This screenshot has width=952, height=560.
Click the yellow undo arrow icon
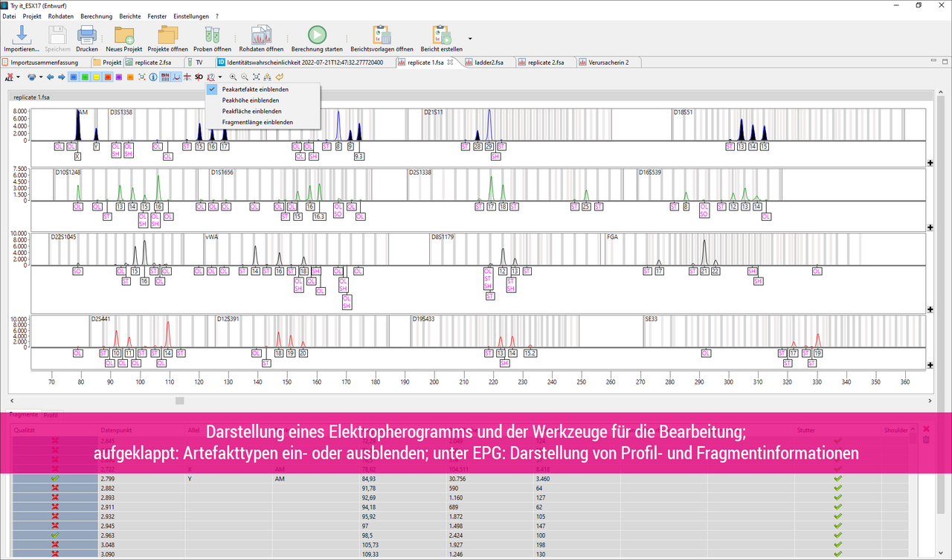(x=280, y=77)
